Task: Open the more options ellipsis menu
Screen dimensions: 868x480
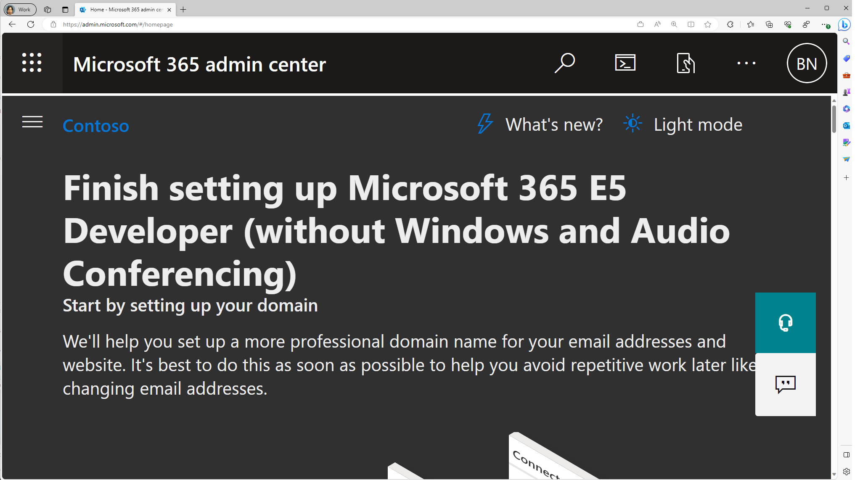Action: click(746, 63)
